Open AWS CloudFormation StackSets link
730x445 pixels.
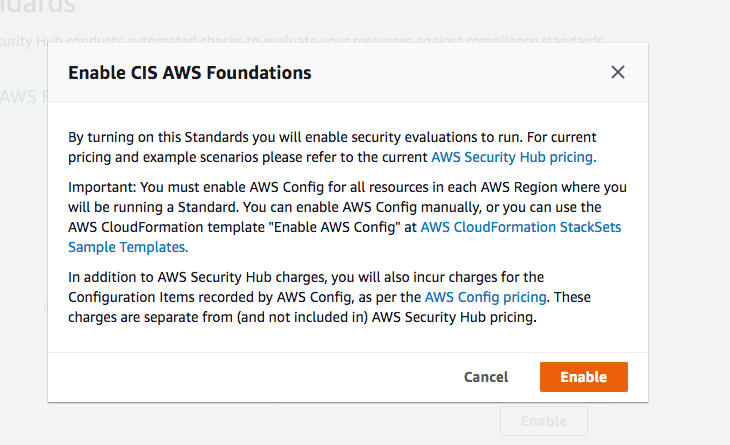tap(520, 227)
